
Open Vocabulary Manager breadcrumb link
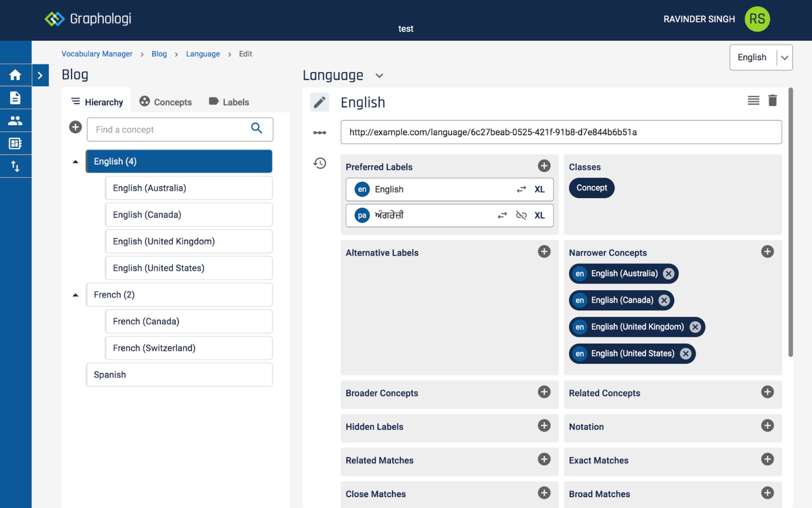[97, 54]
